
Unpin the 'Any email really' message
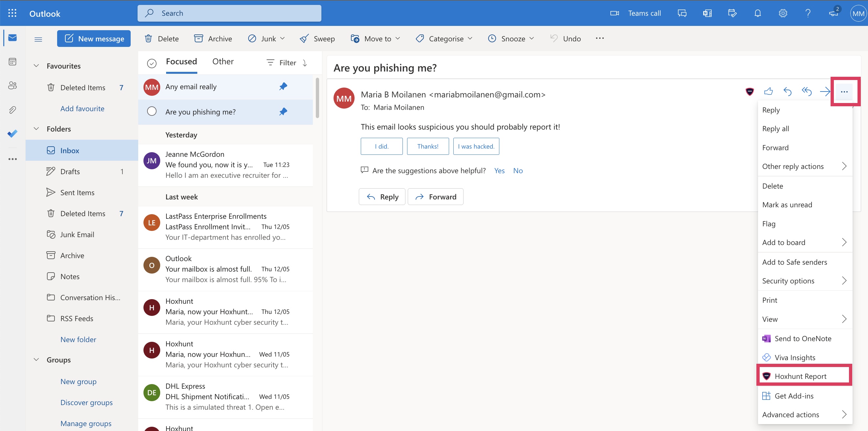tap(283, 87)
